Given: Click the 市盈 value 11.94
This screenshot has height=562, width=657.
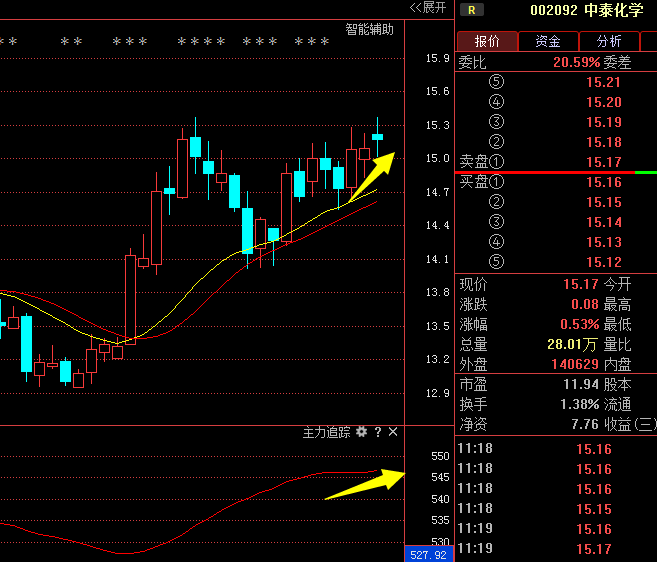Looking at the screenshot, I should pyautogui.click(x=581, y=384).
